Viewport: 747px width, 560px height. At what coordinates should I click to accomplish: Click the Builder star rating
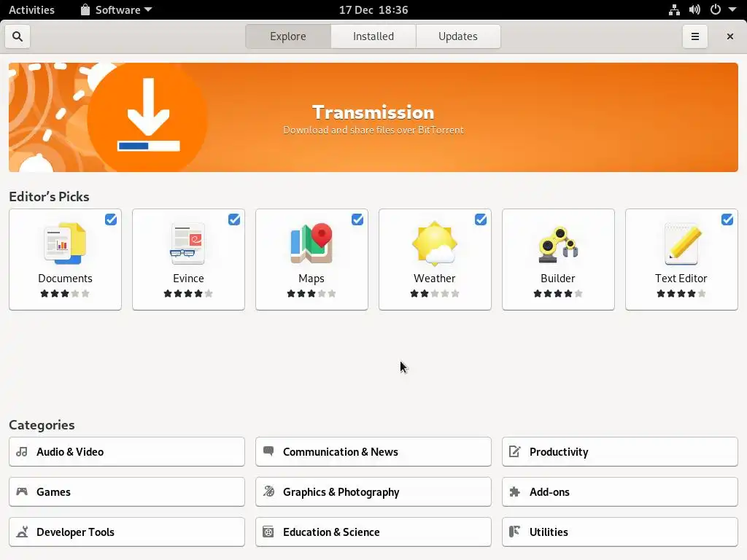coord(558,293)
